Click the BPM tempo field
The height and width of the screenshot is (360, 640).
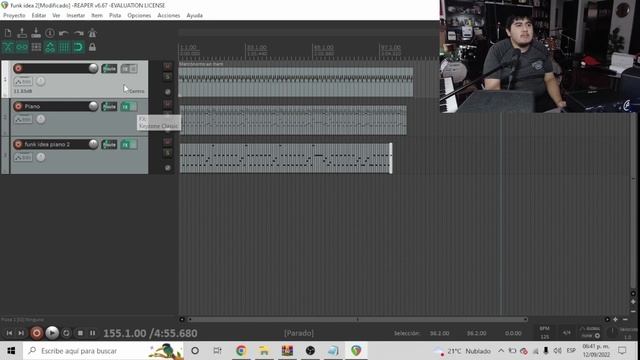click(x=544, y=333)
